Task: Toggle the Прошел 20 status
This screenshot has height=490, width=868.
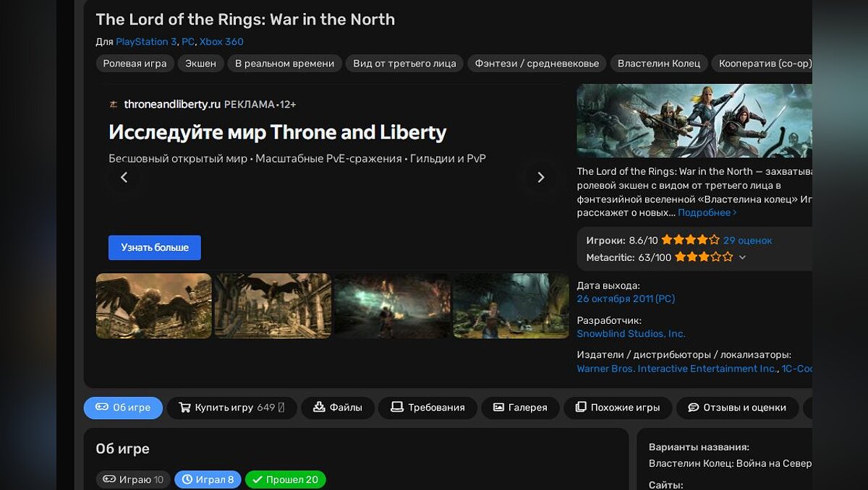Action: [285, 479]
